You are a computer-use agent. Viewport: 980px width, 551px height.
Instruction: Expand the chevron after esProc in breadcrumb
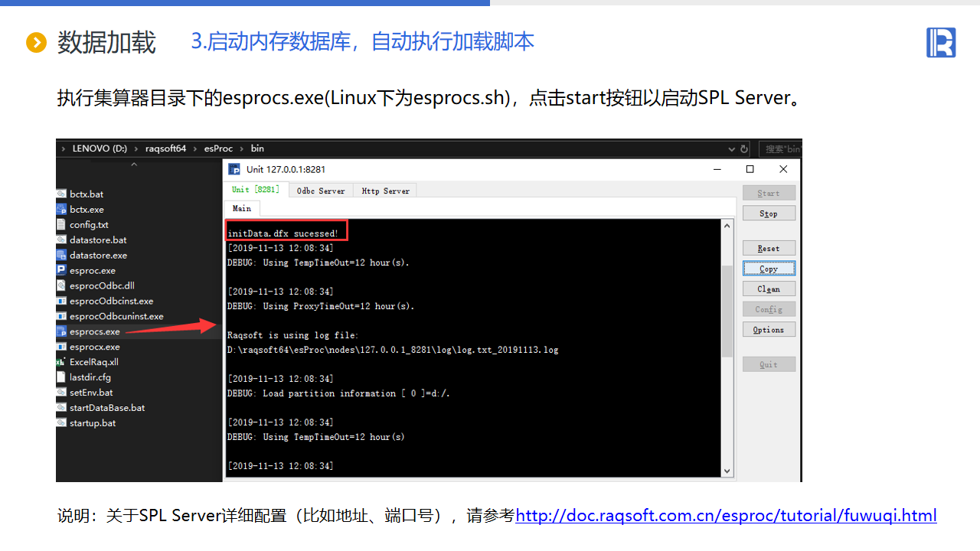click(x=241, y=148)
